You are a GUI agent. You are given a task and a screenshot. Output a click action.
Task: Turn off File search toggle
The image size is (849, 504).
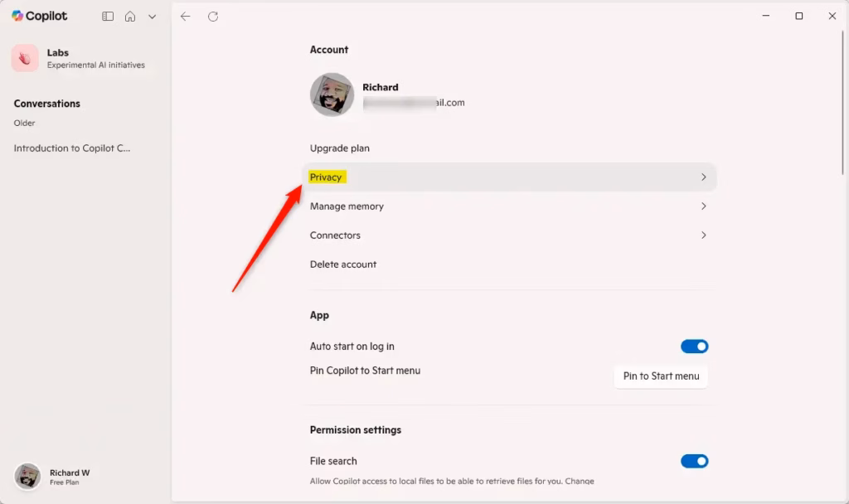coord(694,461)
